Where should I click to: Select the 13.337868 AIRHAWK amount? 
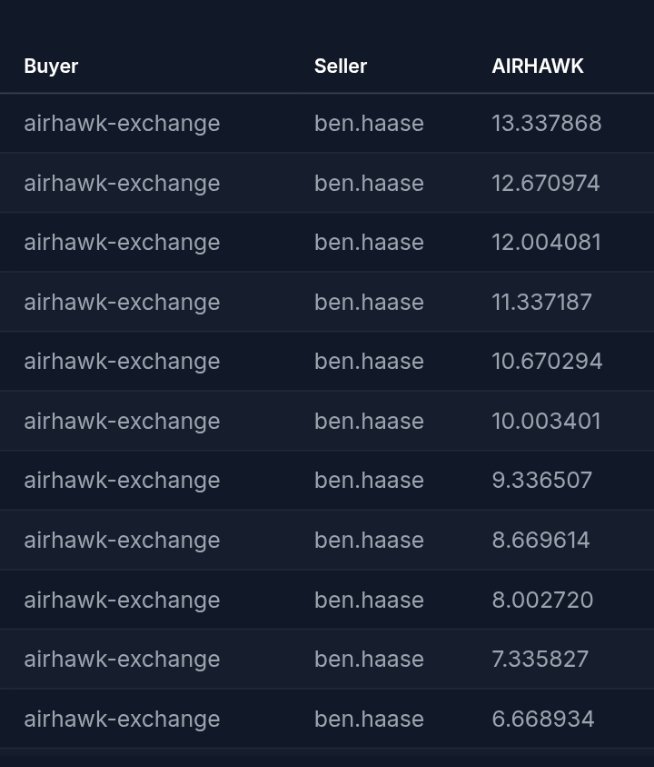coord(546,123)
